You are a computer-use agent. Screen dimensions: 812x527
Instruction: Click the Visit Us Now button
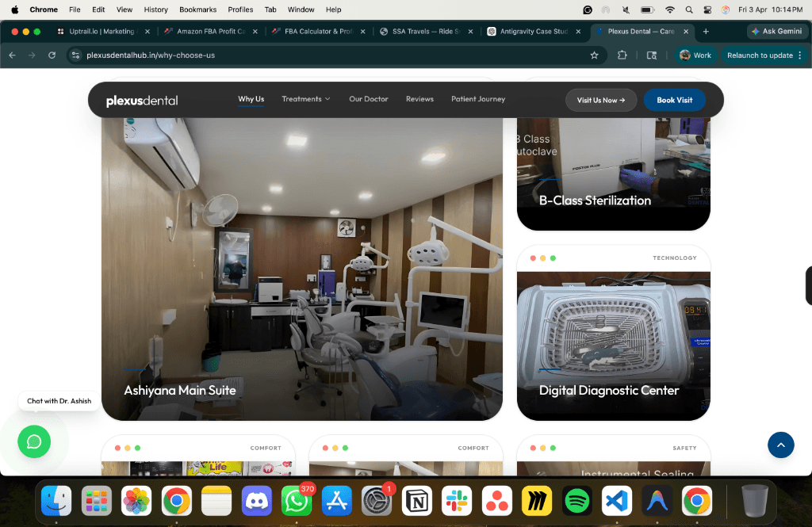click(601, 101)
